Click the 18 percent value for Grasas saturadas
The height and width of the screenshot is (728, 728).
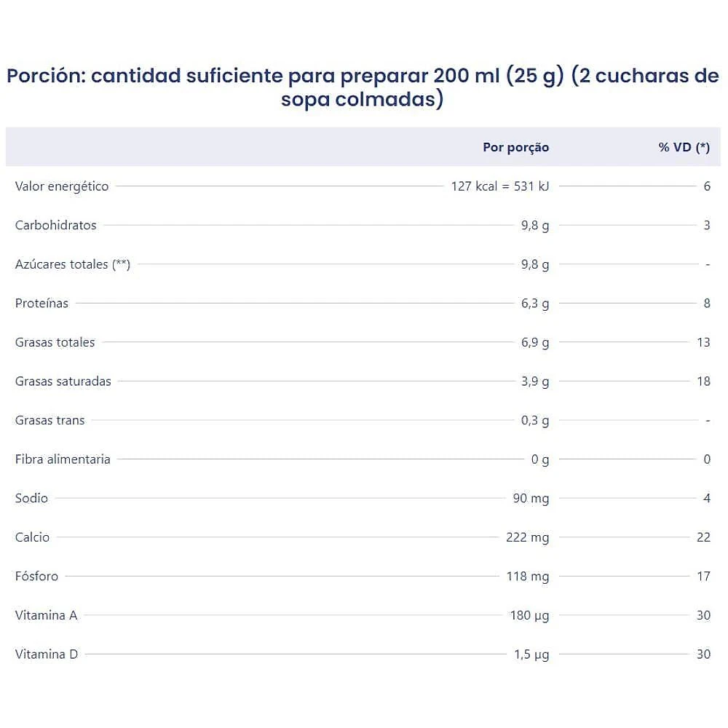pos(703,381)
